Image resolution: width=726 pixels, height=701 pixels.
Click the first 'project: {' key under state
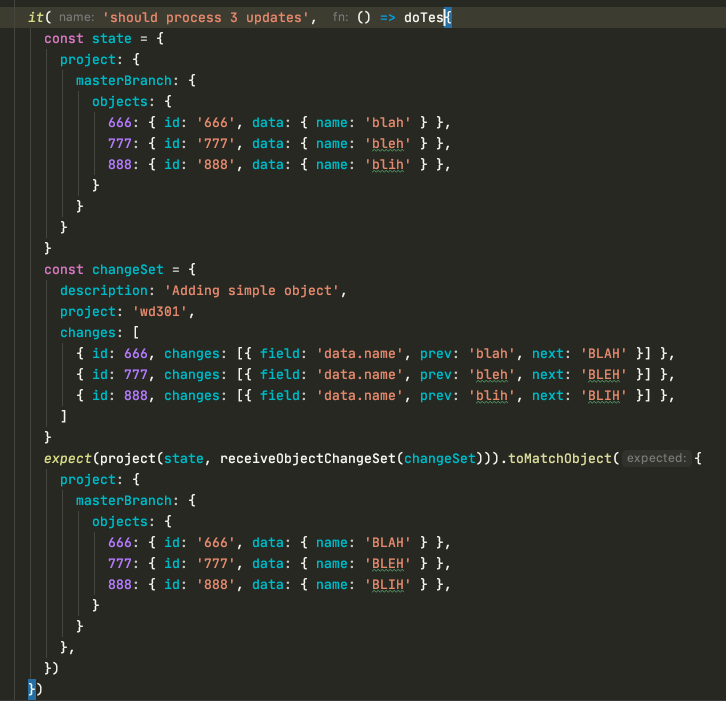click(x=99, y=60)
